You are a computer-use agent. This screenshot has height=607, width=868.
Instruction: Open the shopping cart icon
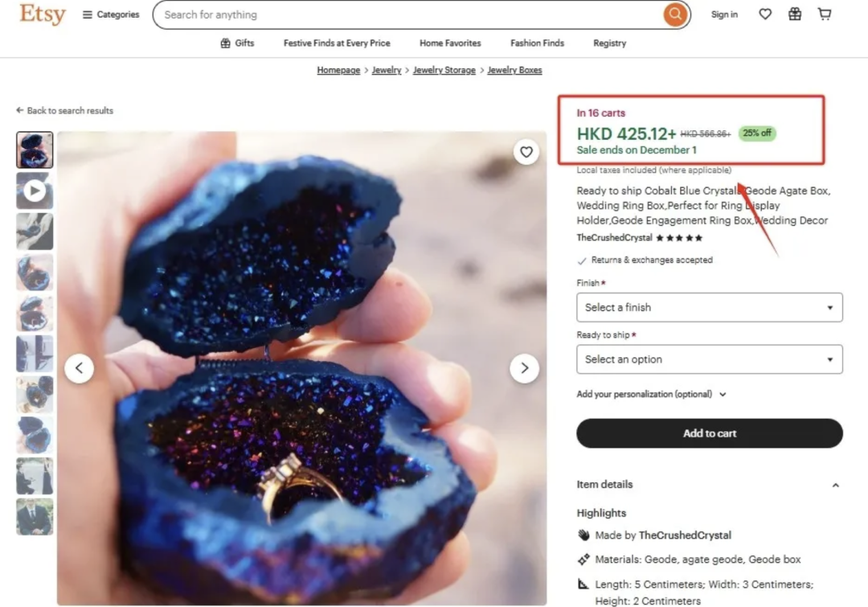click(825, 14)
